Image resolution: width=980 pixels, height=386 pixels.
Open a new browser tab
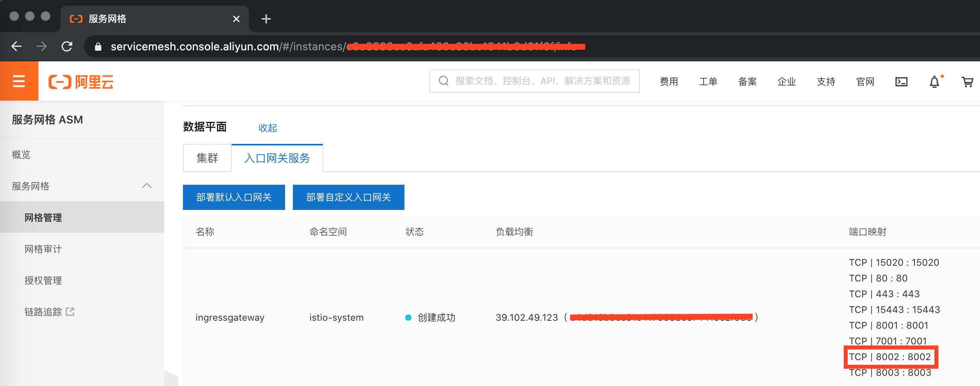[x=267, y=19]
